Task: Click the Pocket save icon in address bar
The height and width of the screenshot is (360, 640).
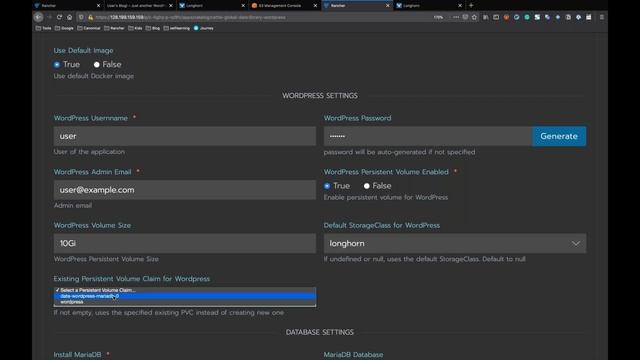Action: pyautogui.click(x=465, y=17)
